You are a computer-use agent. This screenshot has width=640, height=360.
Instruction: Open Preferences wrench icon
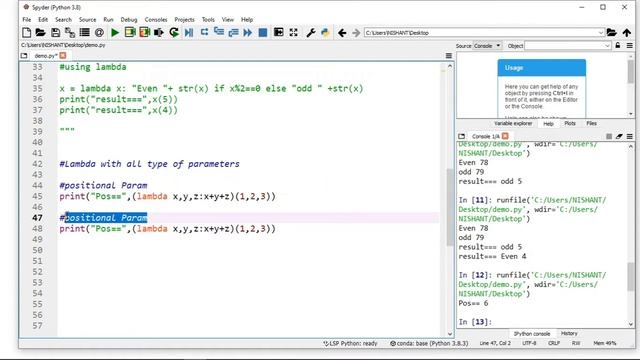pyautogui.click(x=311, y=33)
